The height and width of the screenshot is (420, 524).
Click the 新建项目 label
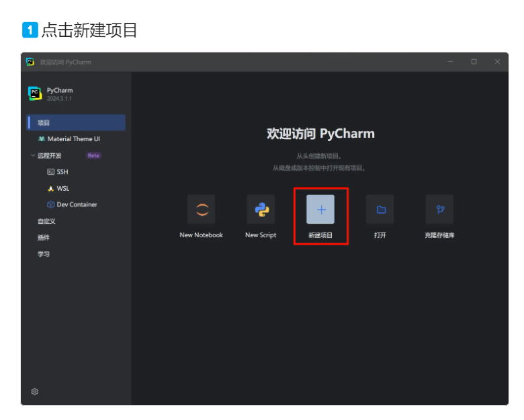pos(320,235)
